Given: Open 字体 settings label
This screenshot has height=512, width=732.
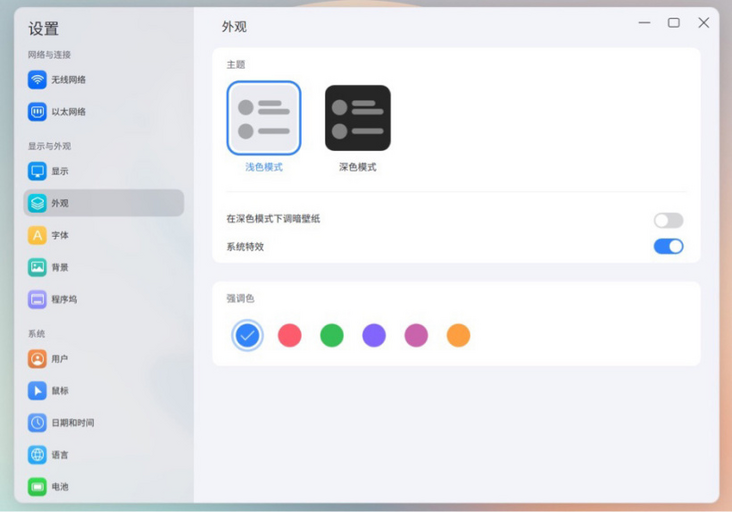Looking at the screenshot, I should pyautogui.click(x=60, y=235).
